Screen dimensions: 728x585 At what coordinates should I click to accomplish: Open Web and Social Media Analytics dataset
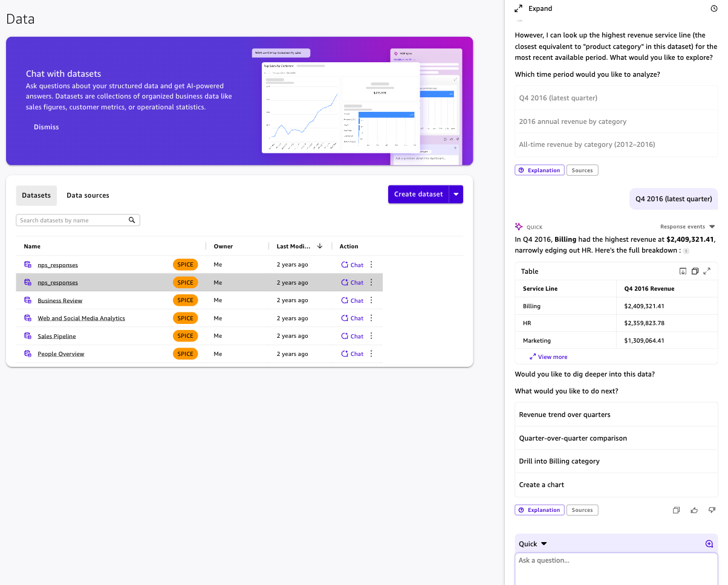81,318
